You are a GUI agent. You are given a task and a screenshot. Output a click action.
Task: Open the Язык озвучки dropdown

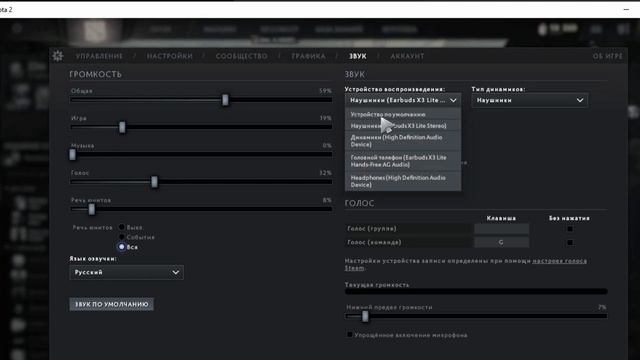[x=127, y=272]
